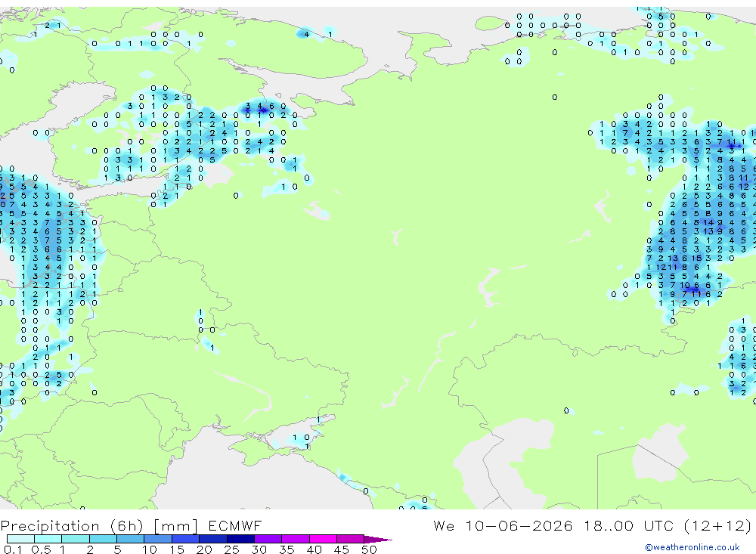756x554 pixels.
Task: Pick the 40–45 mm magenta swatch
Action: (323, 539)
